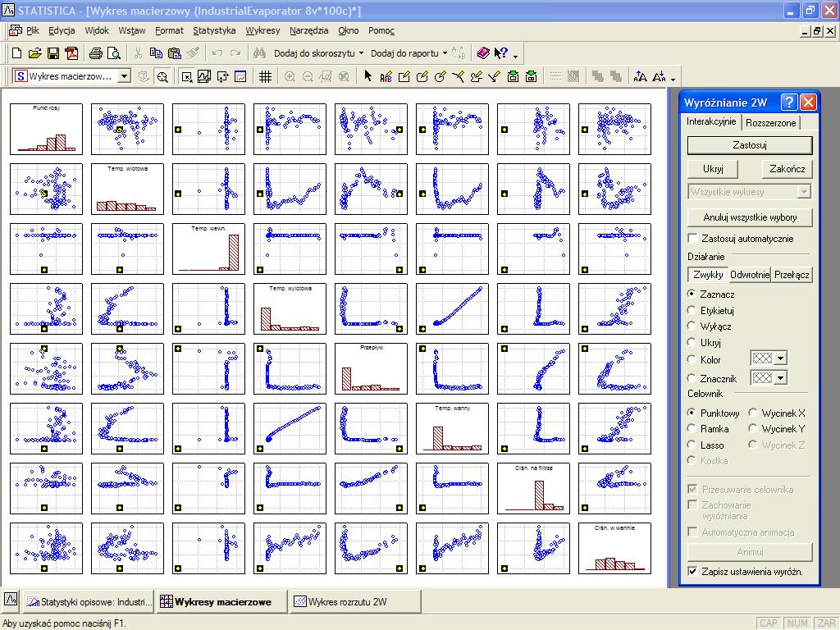The image size is (840, 630).
Task: Open print preview icon
Action: (113, 53)
